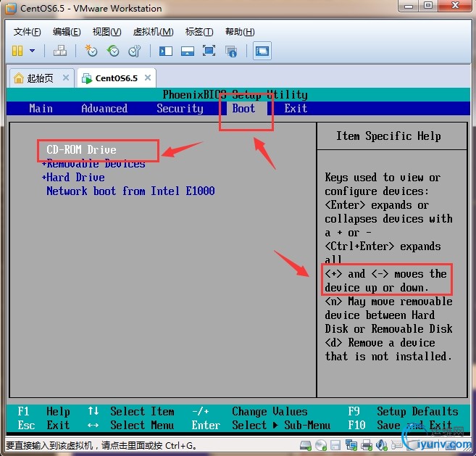
Task: Click the sound card status icon
Action: pyautogui.click(x=382, y=446)
